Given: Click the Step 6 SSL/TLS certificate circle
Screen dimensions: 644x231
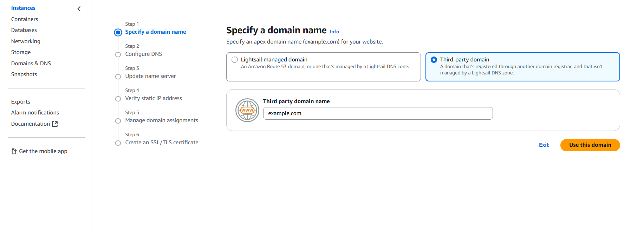Looking at the screenshot, I should click(118, 143).
